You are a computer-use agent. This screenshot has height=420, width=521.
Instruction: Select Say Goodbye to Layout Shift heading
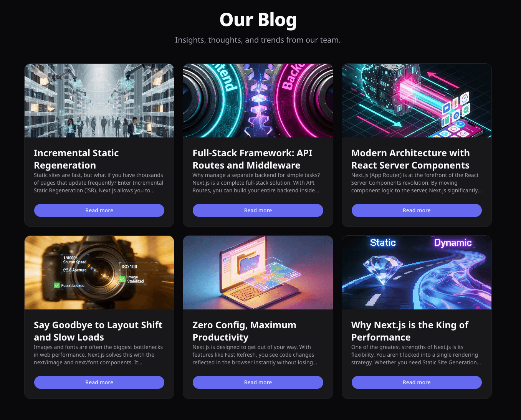(98, 331)
